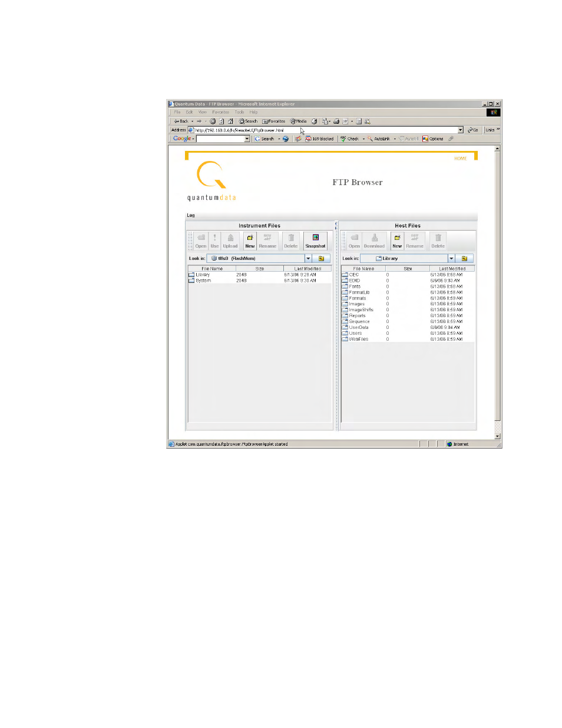Open the Google search box dropdown
562x728 pixels.
pyautogui.click(x=247, y=139)
